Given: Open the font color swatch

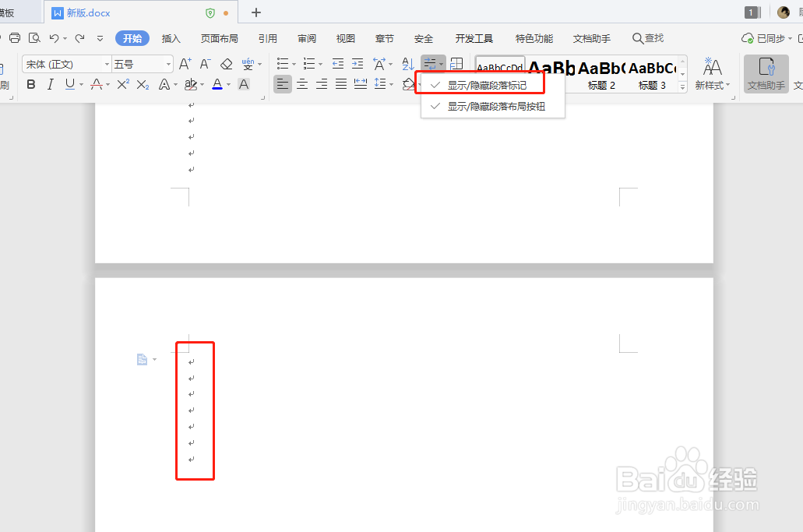Looking at the screenshot, I should pyautogui.click(x=216, y=84).
